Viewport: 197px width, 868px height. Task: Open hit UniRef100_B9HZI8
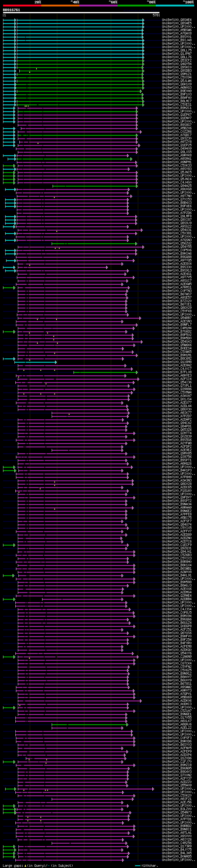[x=177, y=765]
